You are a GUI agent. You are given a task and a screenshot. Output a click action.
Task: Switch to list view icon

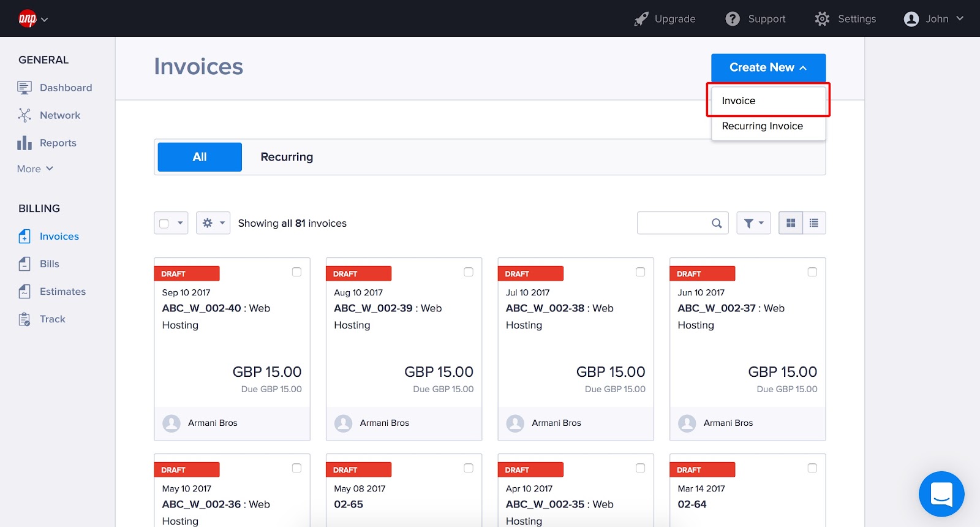point(814,223)
